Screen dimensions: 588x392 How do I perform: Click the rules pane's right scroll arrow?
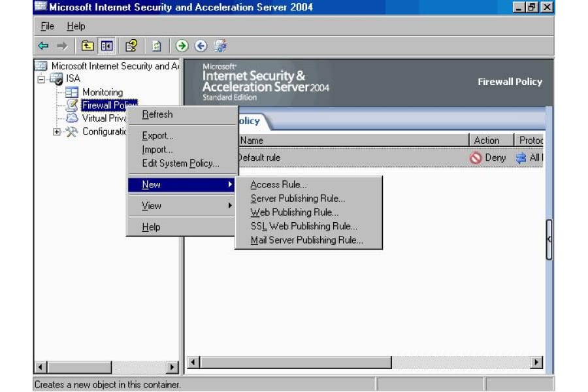[x=536, y=363]
